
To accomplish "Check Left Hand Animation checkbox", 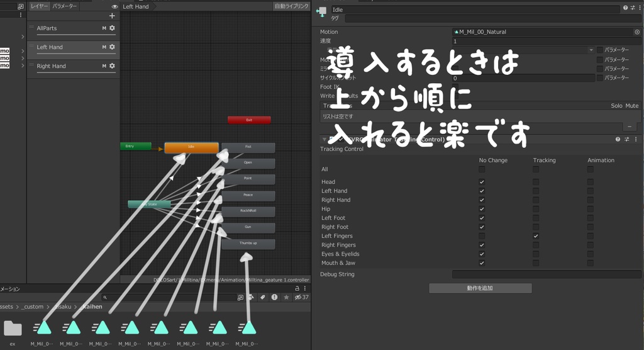I will point(590,191).
